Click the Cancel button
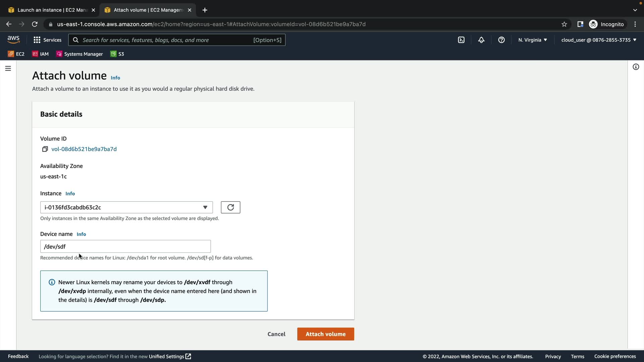 [276, 334]
